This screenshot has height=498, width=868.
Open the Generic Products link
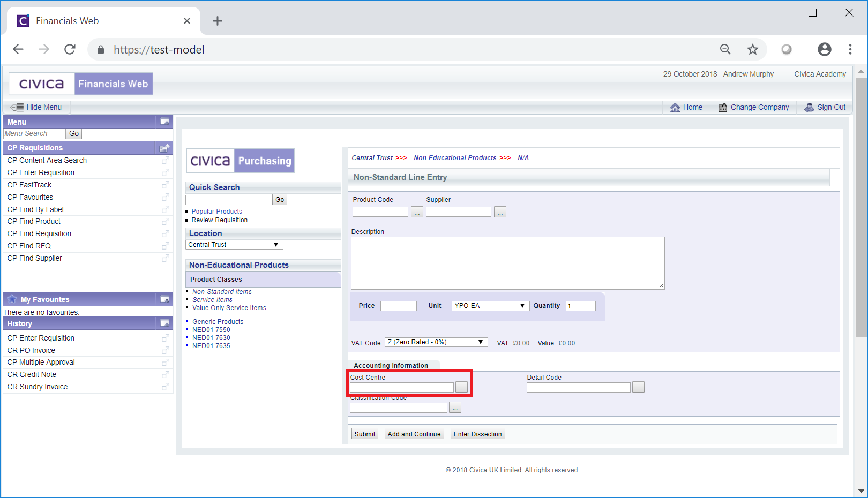pos(218,322)
